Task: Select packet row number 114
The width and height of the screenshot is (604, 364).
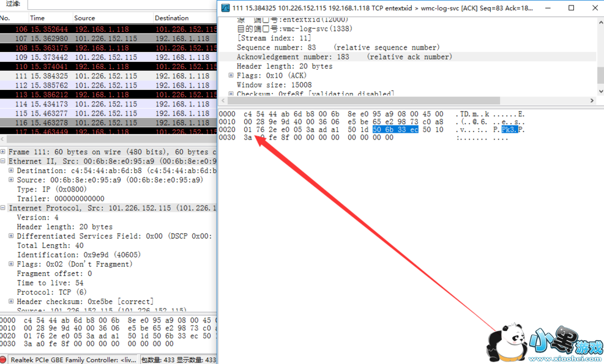Action: pyautogui.click(x=108, y=104)
